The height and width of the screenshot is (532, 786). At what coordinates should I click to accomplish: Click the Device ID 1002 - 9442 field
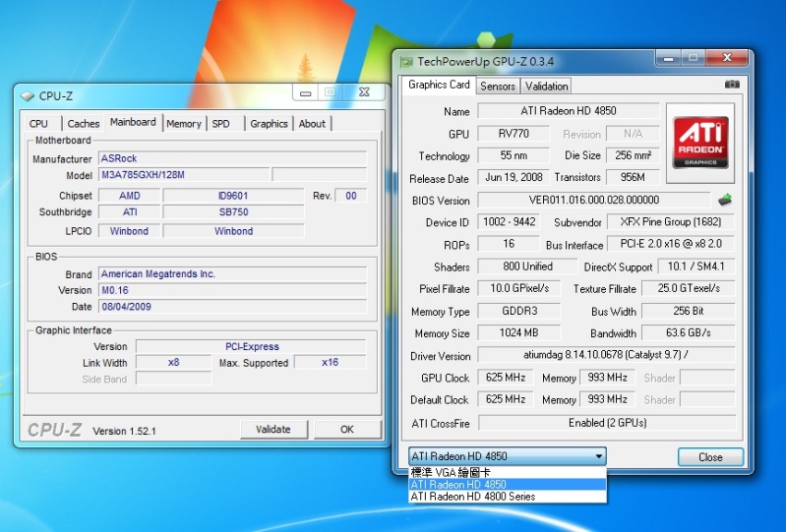click(x=509, y=222)
